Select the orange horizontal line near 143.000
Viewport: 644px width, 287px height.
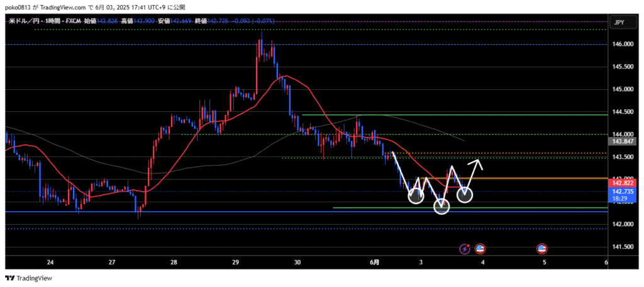(x=535, y=178)
